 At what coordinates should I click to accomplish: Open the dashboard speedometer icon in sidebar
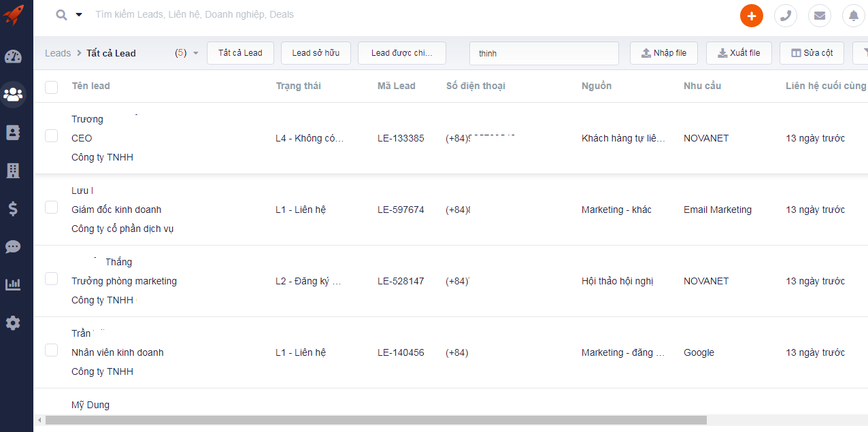coord(13,56)
